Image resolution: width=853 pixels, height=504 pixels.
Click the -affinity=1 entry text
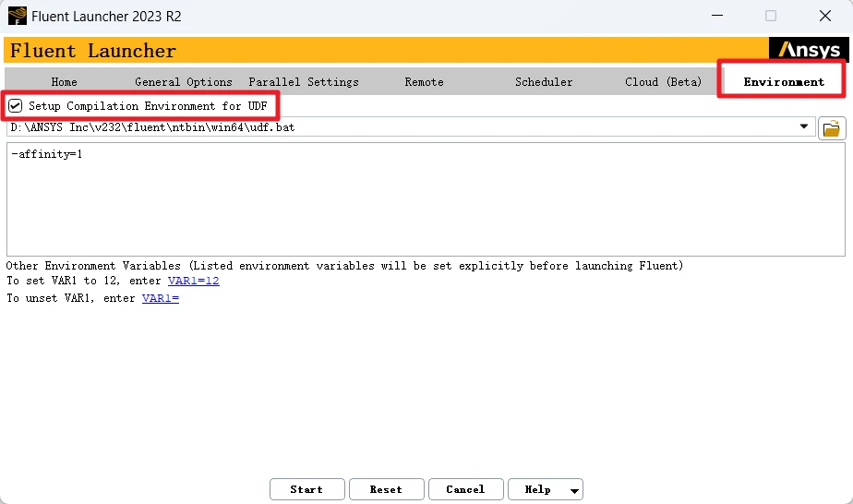47,154
